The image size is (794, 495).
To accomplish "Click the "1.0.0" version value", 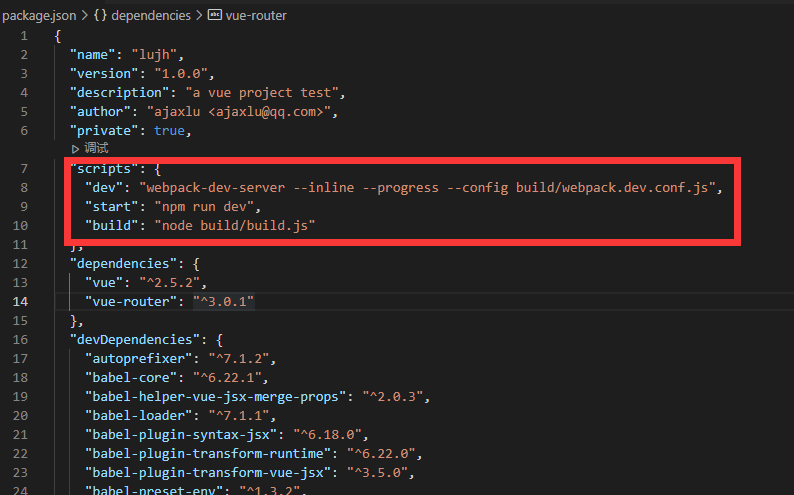I will [x=181, y=74].
